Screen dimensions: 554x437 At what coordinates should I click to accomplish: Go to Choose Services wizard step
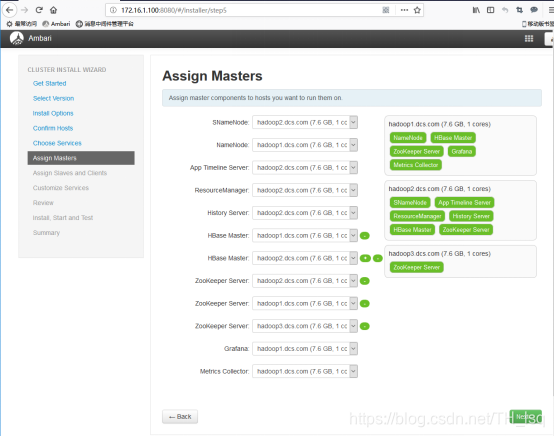click(57, 143)
